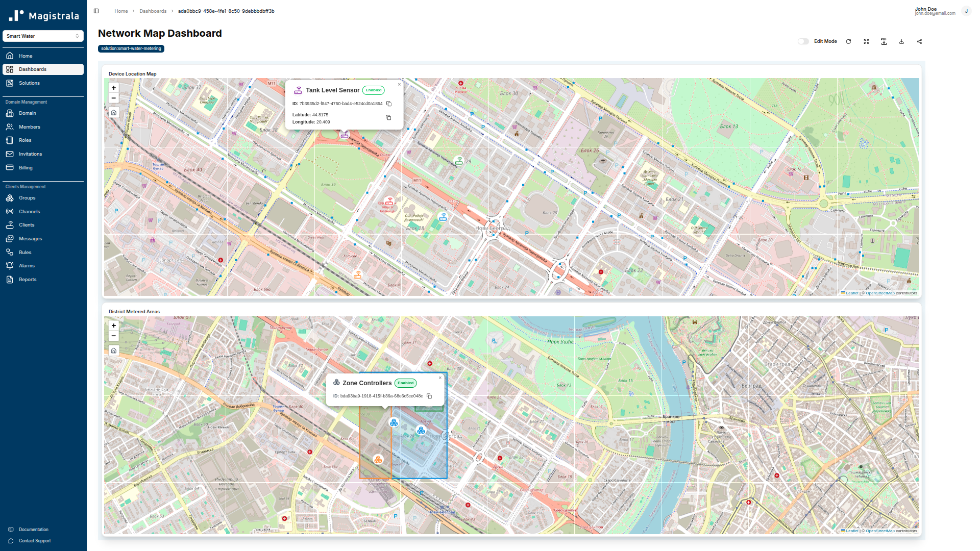The image size is (980, 551).
Task: Refresh the dashboard data
Action: pyautogui.click(x=848, y=41)
